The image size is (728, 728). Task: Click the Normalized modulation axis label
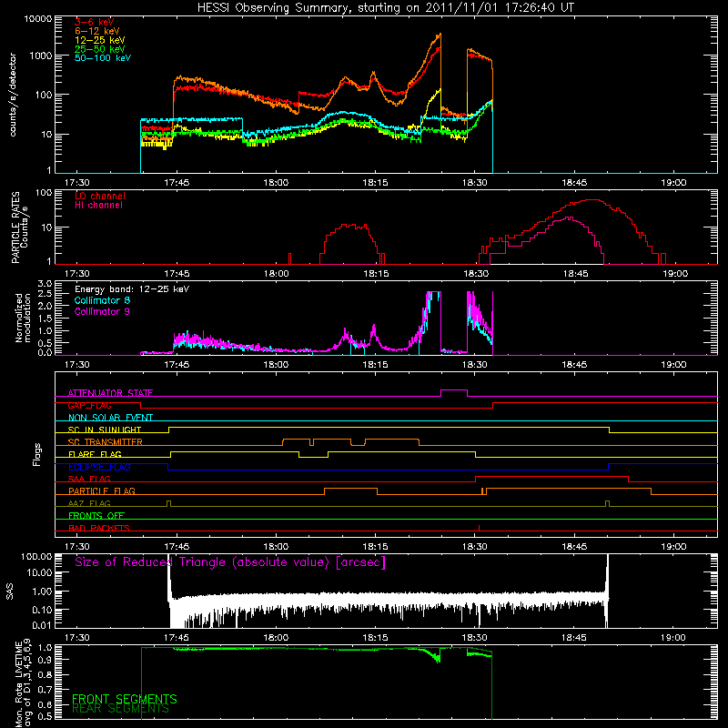coord(23,318)
